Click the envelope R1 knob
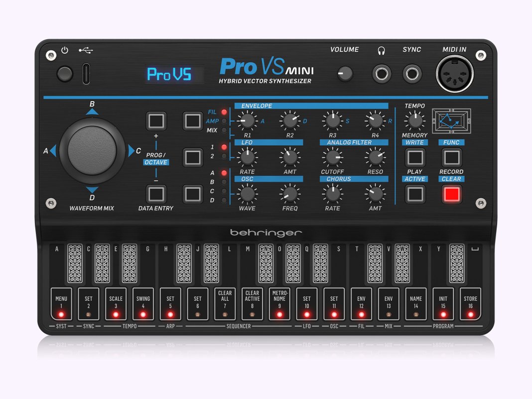Image resolution: width=532 pixels, height=399 pixels. [x=247, y=121]
